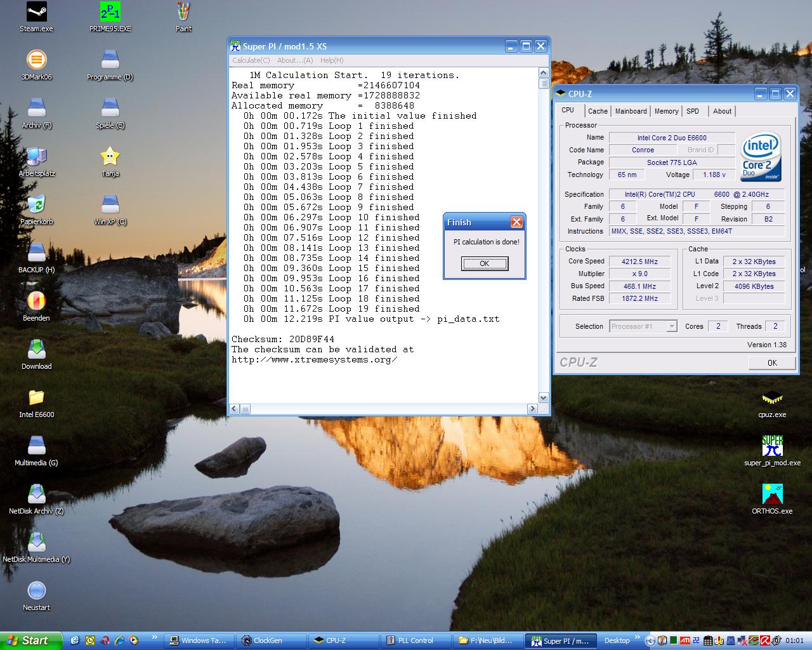
Task: Close the Finish dialog
Action: coord(516,222)
